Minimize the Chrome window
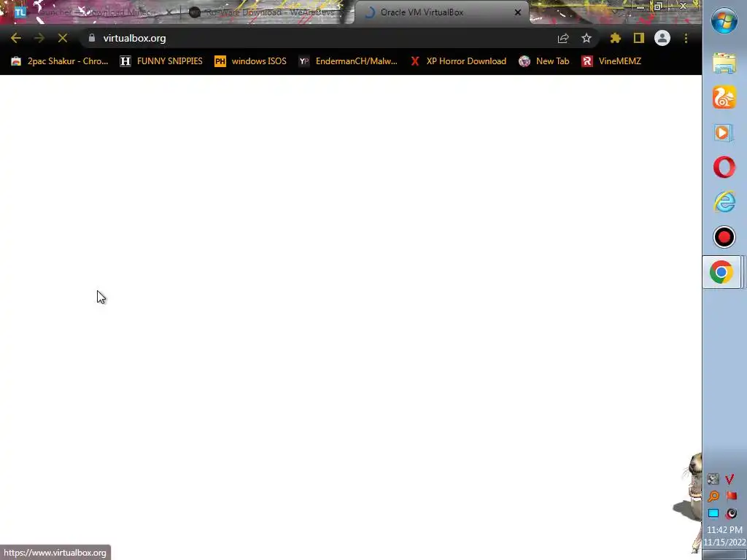The height and width of the screenshot is (560, 747). (x=640, y=7)
